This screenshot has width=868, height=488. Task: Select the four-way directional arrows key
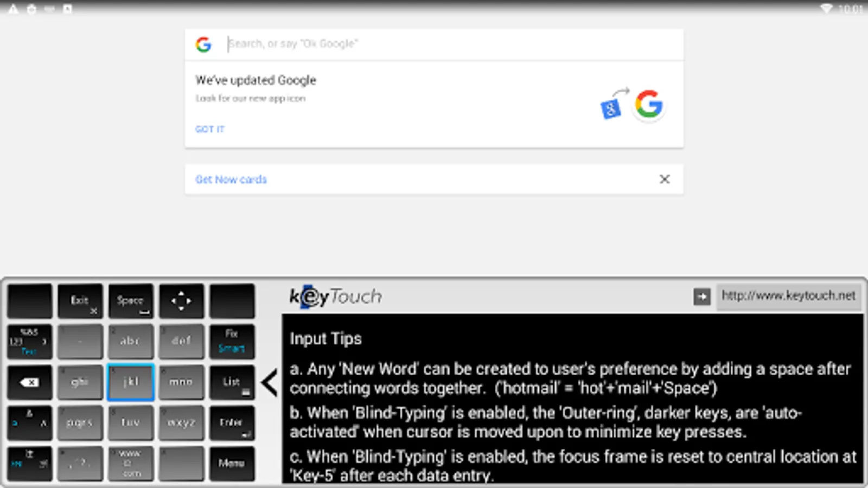[181, 301]
